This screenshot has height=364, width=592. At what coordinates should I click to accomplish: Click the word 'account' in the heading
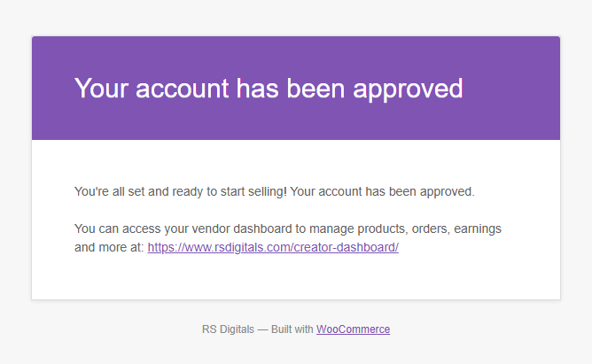point(182,89)
